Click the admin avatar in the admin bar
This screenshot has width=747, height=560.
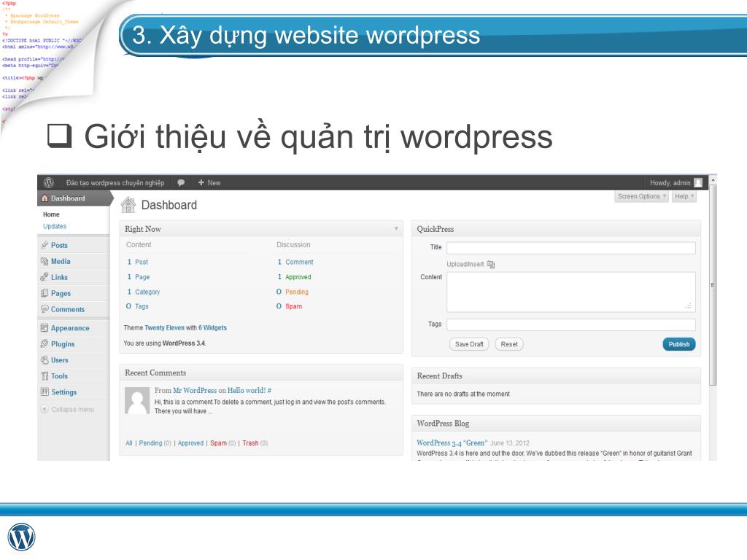[x=698, y=183]
